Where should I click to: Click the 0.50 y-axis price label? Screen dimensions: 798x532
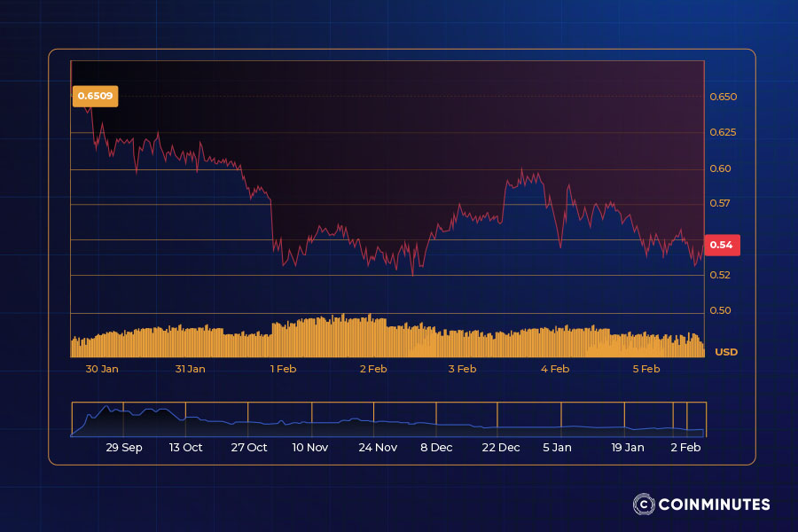pyautogui.click(x=720, y=310)
